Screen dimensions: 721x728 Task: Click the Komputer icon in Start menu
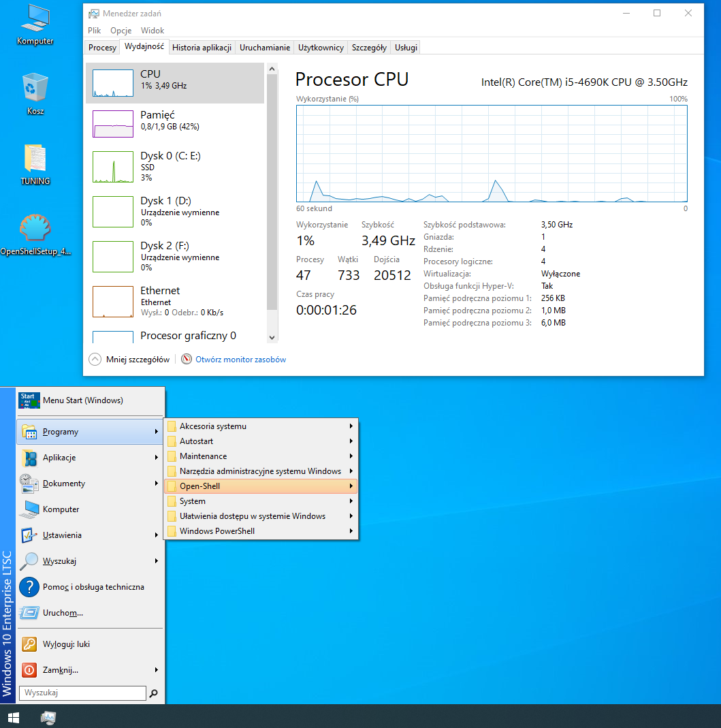click(30, 509)
